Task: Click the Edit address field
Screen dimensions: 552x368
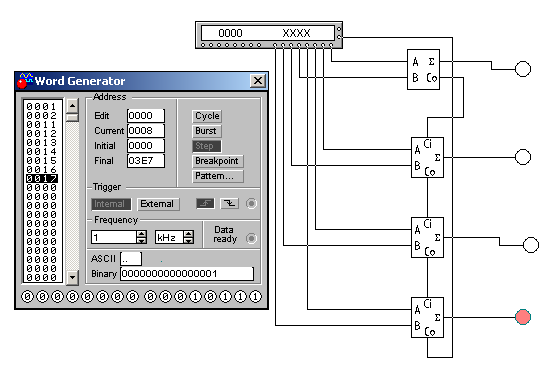Action: (146, 116)
